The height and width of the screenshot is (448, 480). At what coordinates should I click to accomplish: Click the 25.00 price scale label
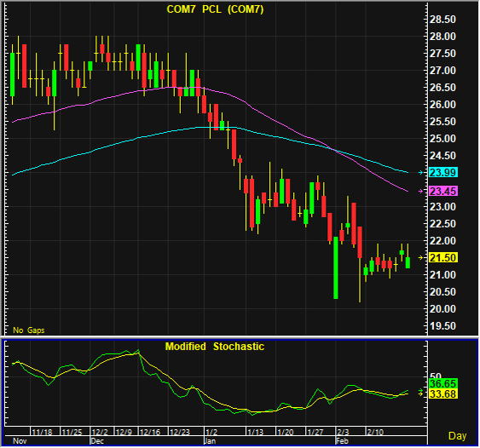point(442,139)
